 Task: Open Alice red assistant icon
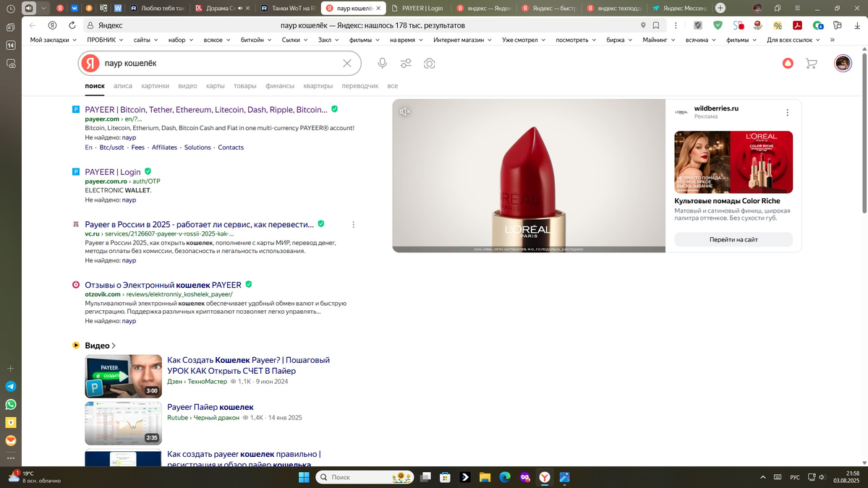click(788, 64)
